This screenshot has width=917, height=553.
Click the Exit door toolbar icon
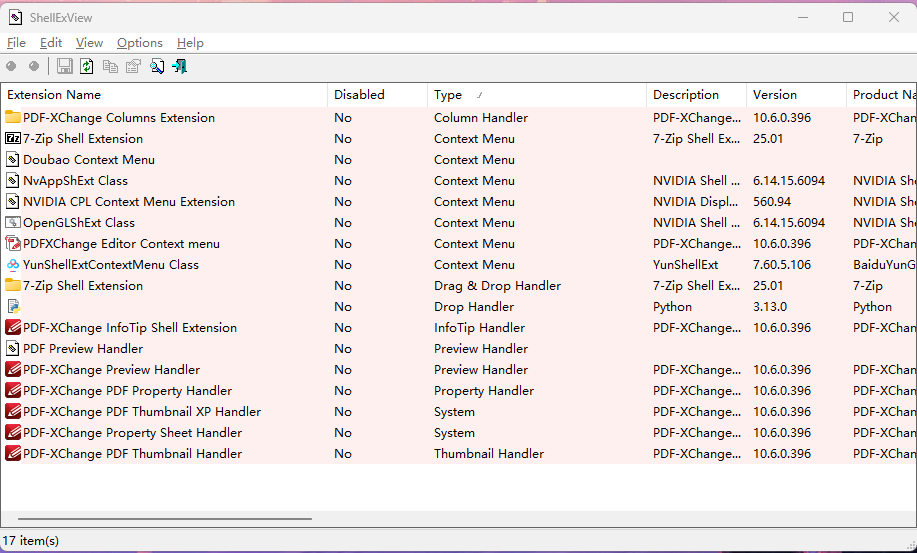pyautogui.click(x=180, y=66)
